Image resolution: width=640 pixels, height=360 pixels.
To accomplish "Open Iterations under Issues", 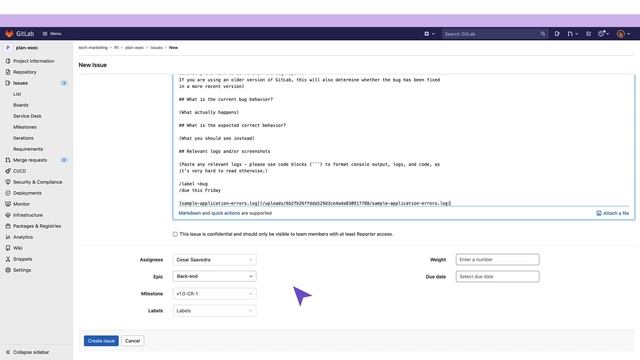I will [23, 138].
